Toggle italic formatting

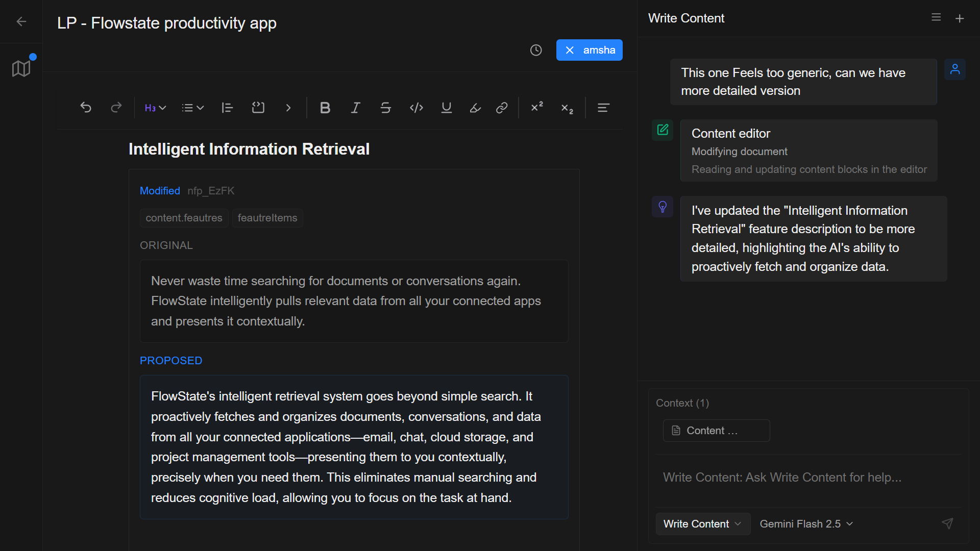tap(356, 108)
